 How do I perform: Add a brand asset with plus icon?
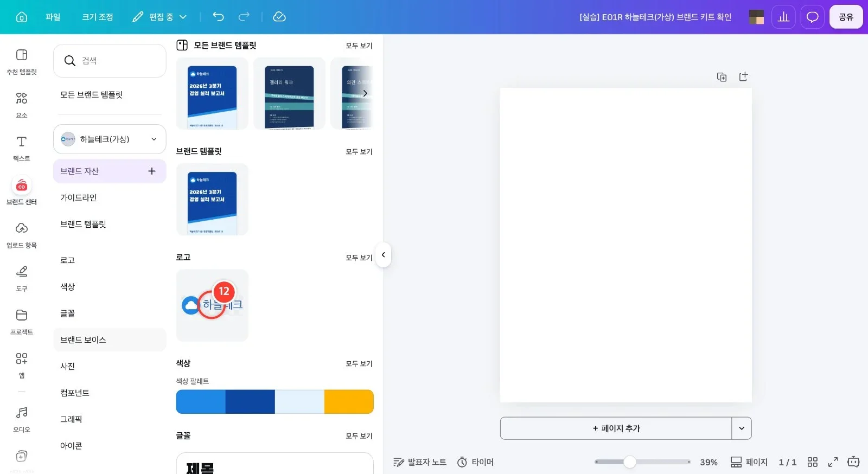pos(152,171)
